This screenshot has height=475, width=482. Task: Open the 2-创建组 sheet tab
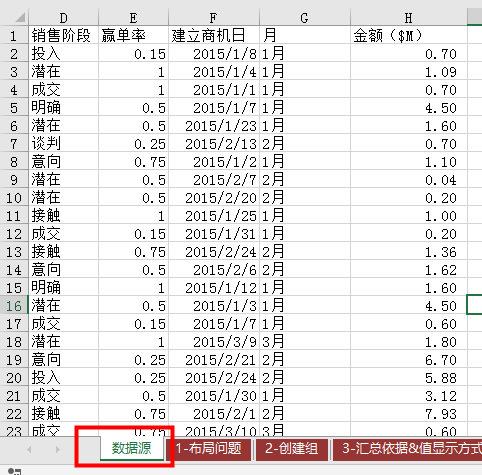tap(291, 449)
